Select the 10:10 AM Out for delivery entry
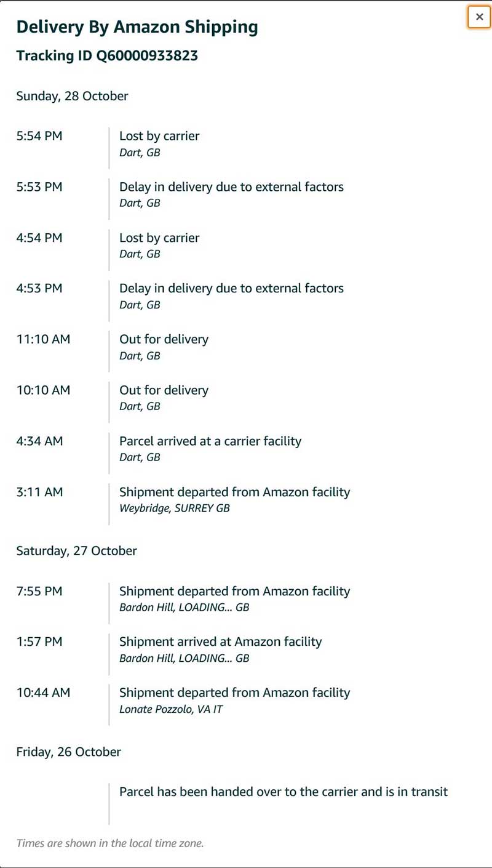The image size is (492, 868). pos(164,390)
